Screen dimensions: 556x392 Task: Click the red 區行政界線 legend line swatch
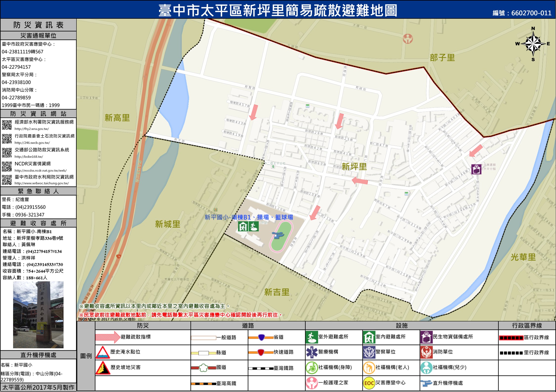(x=511, y=338)
